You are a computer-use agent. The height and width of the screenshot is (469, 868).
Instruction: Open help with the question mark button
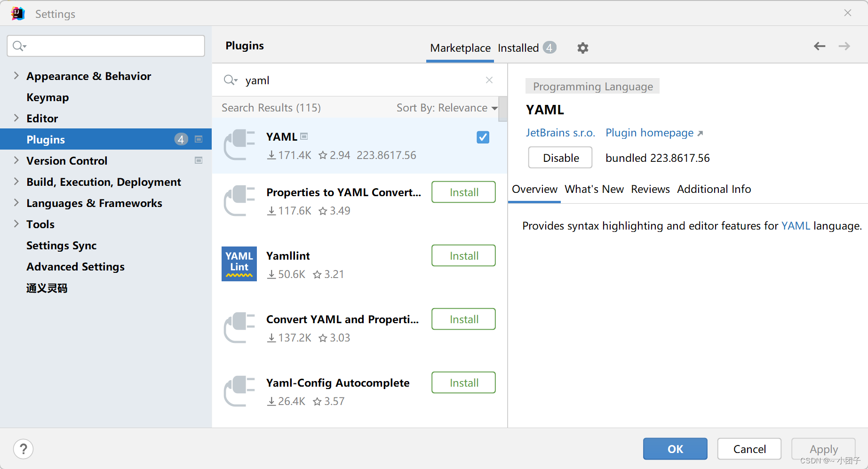click(x=24, y=449)
